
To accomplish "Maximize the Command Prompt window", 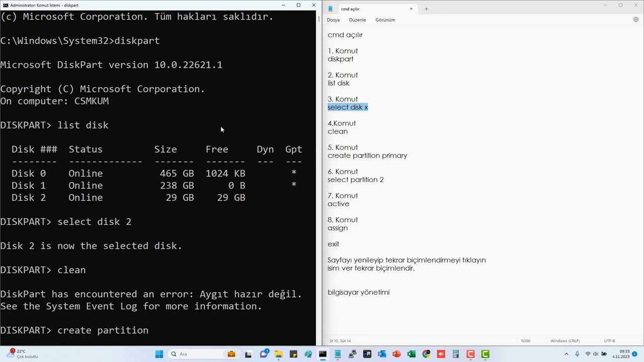I will click(298, 5).
